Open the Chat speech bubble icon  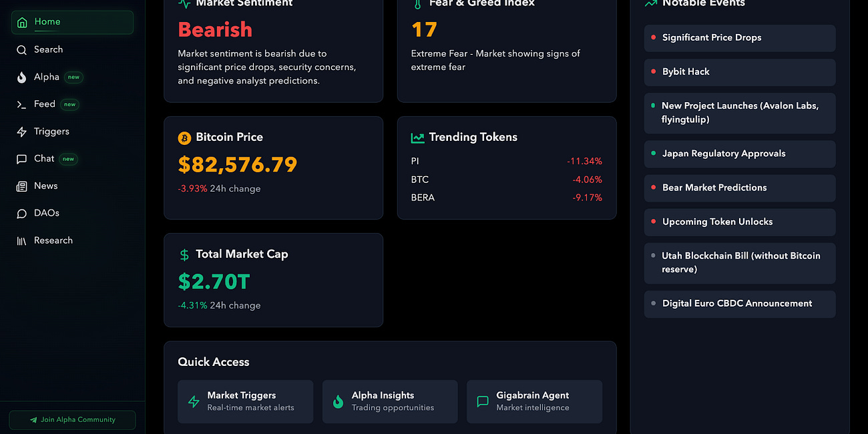20,158
